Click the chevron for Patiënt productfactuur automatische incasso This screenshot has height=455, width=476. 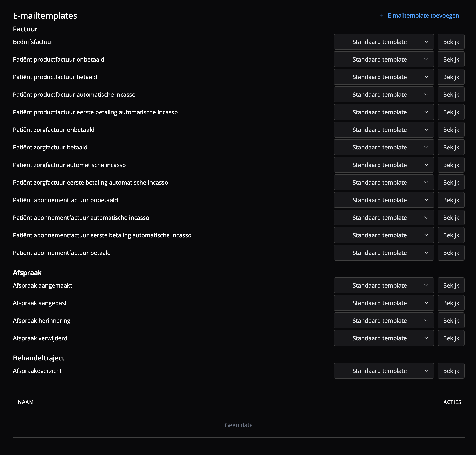[426, 95]
